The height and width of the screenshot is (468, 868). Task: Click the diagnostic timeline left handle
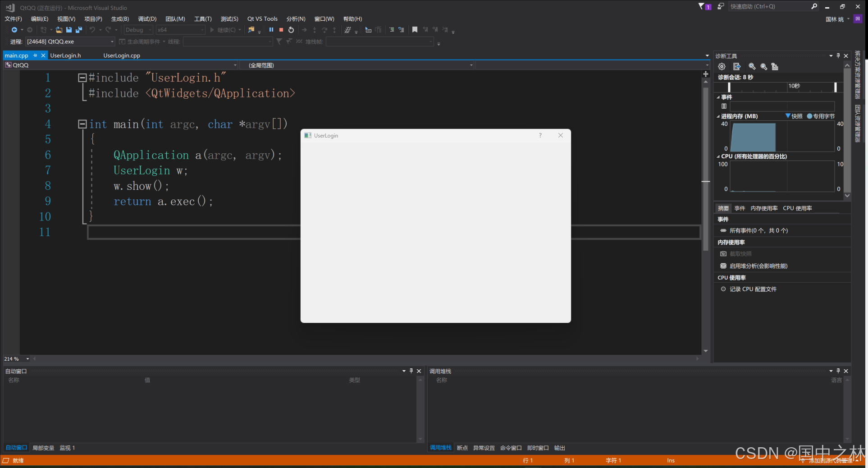point(729,87)
